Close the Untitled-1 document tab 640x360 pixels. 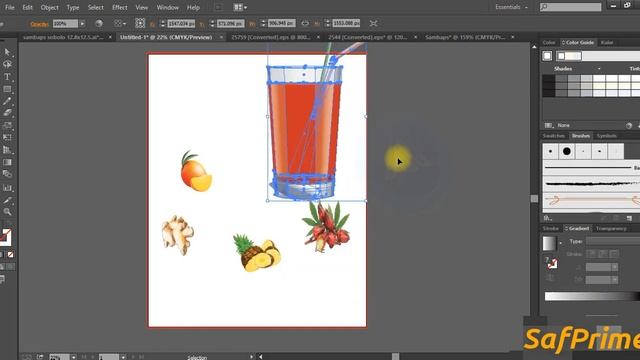click(221, 37)
